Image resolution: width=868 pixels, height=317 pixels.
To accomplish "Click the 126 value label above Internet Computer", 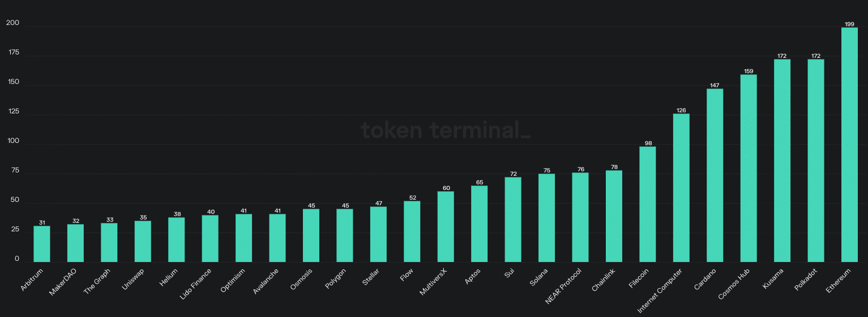I will tap(681, 110).
